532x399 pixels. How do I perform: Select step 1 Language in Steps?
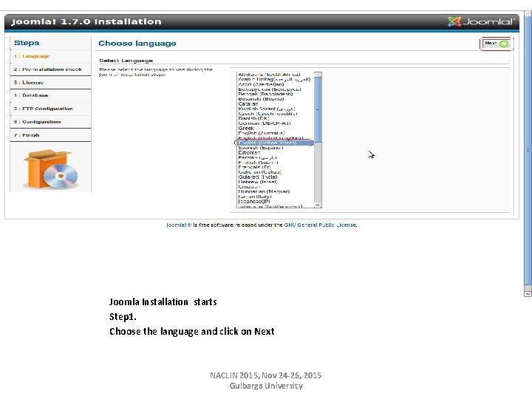[x=32, y=56]
